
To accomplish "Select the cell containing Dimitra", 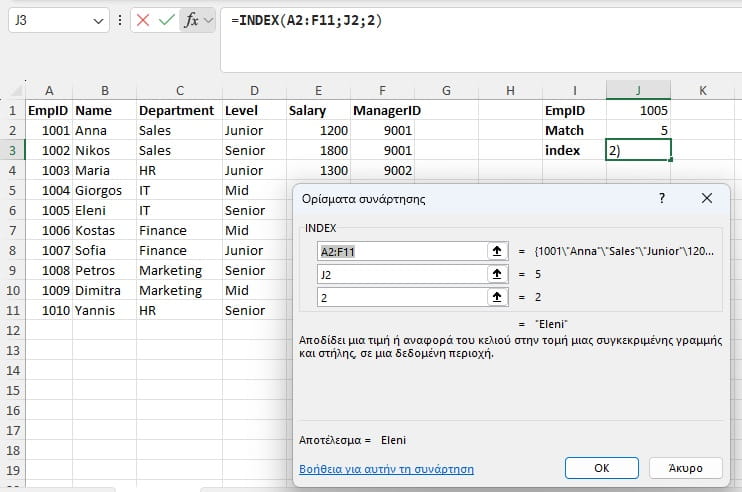I will 105,290.
